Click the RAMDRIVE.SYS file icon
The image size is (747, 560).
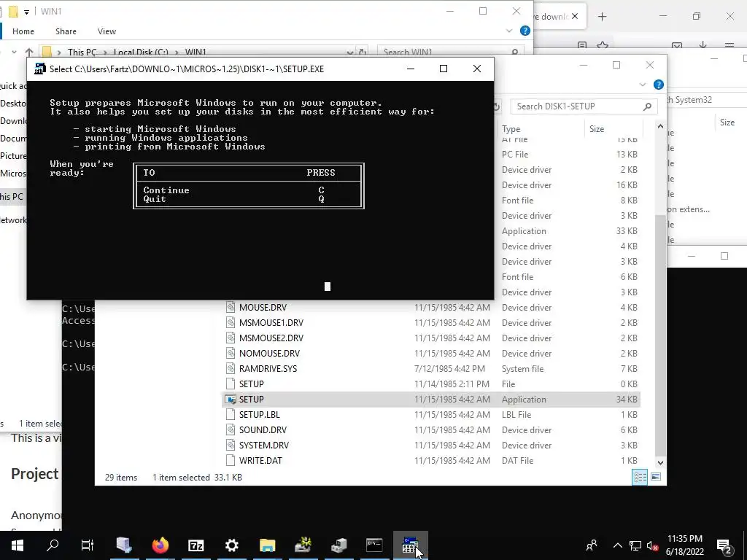click(x=231, y=368)
